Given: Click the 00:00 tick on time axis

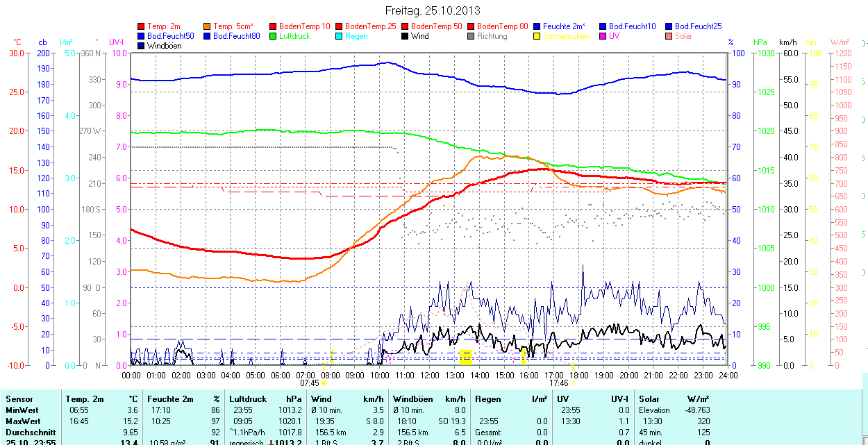Looking at the screenshot, I should coord(131,375).
